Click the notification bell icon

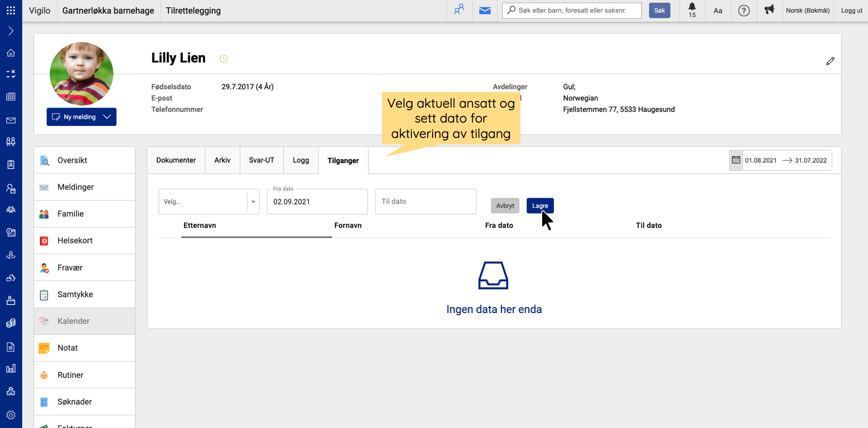692,8
